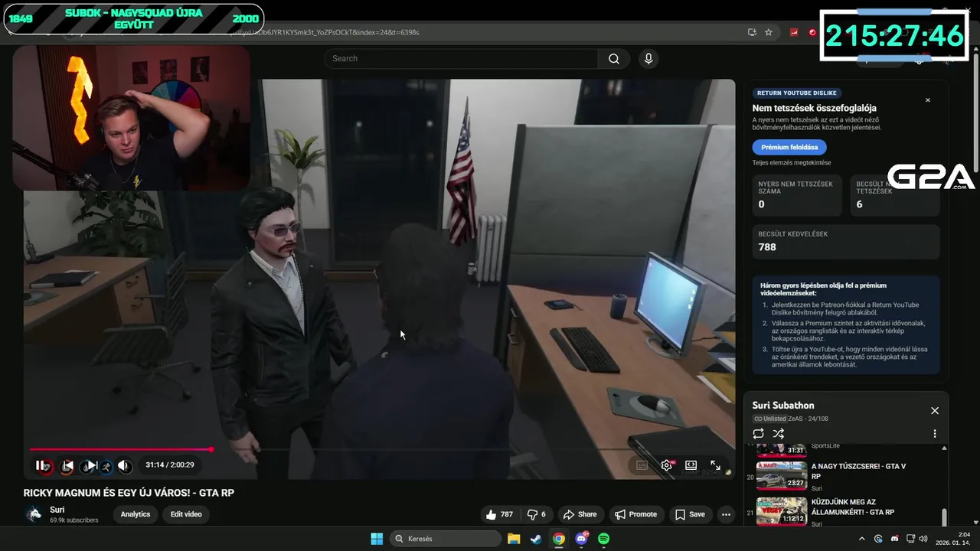This screenshot has height=551, width=980.
Task: Click the install app icon in address bar
Action: pyautogui.click(x=752, y=32)
